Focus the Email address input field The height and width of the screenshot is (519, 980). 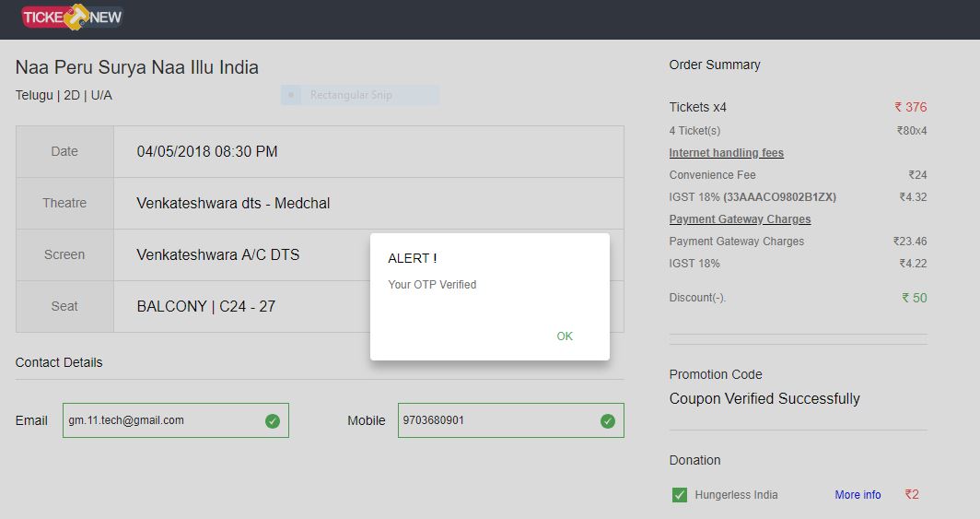161,420
